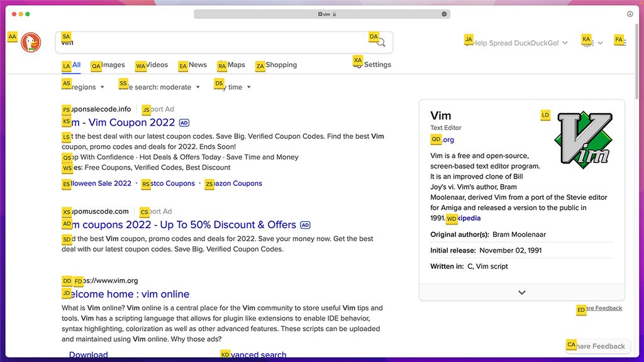This screenshot has width=644, height=362.
Task: Click inside the vim search box
Action: tap(189, 43)
